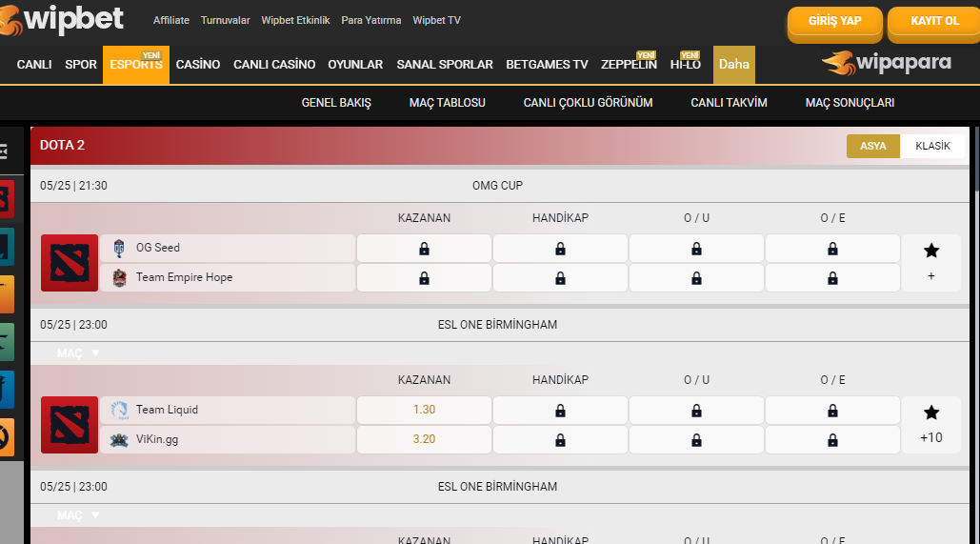Open the ZEPPELIN game

click(629, 65)
